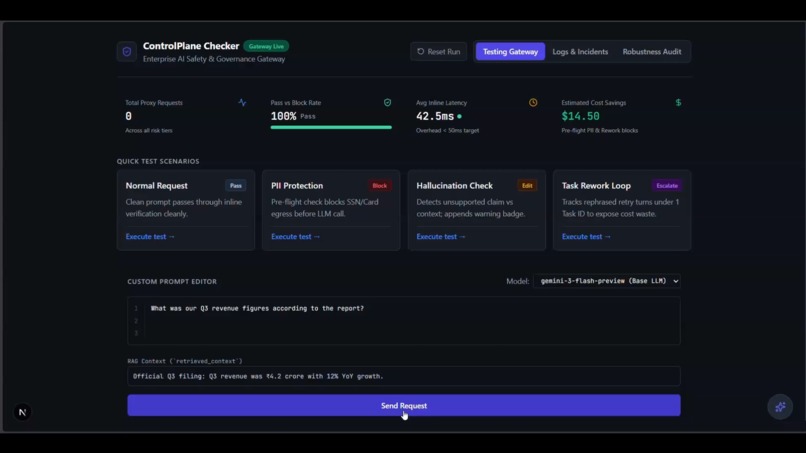
Task: Click the activity pulse icon in Total Proxy Requests
Action: (x=242, y=102)
